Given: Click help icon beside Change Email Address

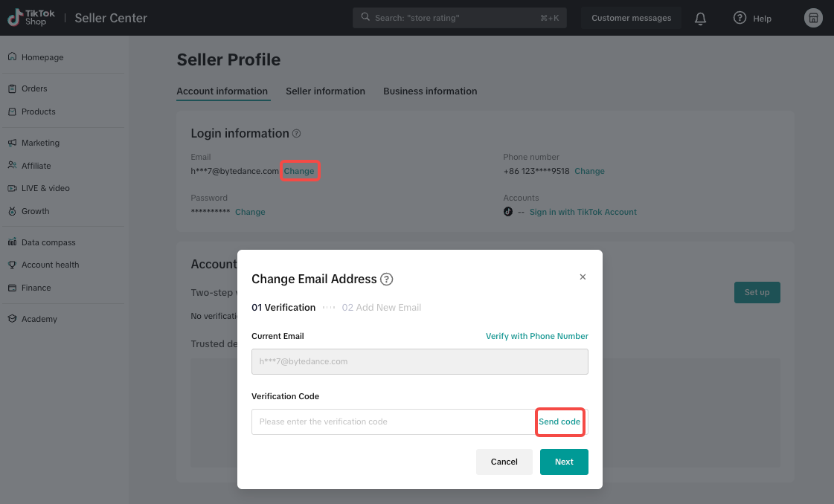Looking at the screenshot, I should click(387, 280).
